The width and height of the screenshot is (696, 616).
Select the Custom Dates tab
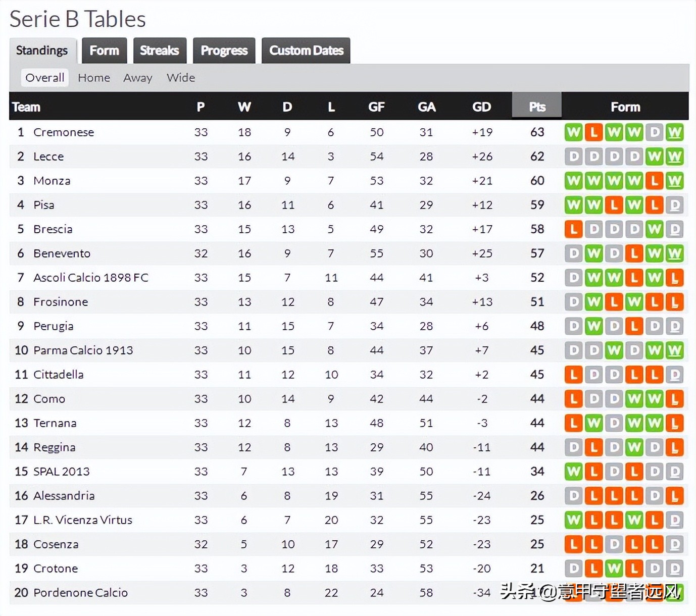point(306,50)
